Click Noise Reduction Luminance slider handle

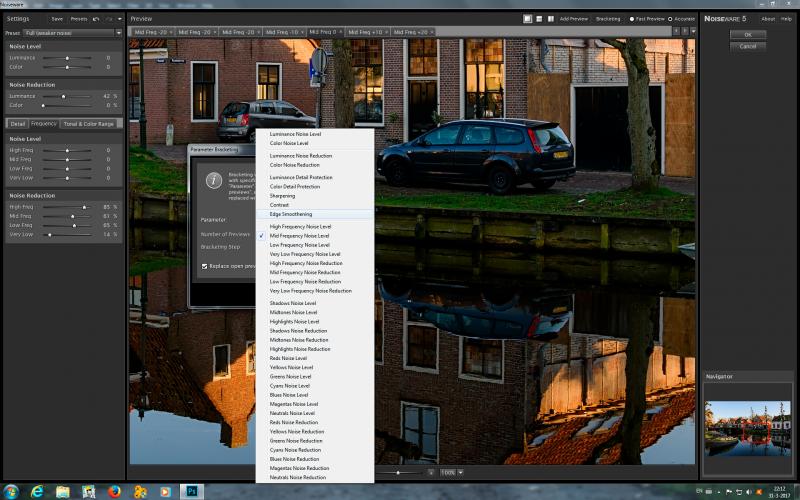pos(63,96)
